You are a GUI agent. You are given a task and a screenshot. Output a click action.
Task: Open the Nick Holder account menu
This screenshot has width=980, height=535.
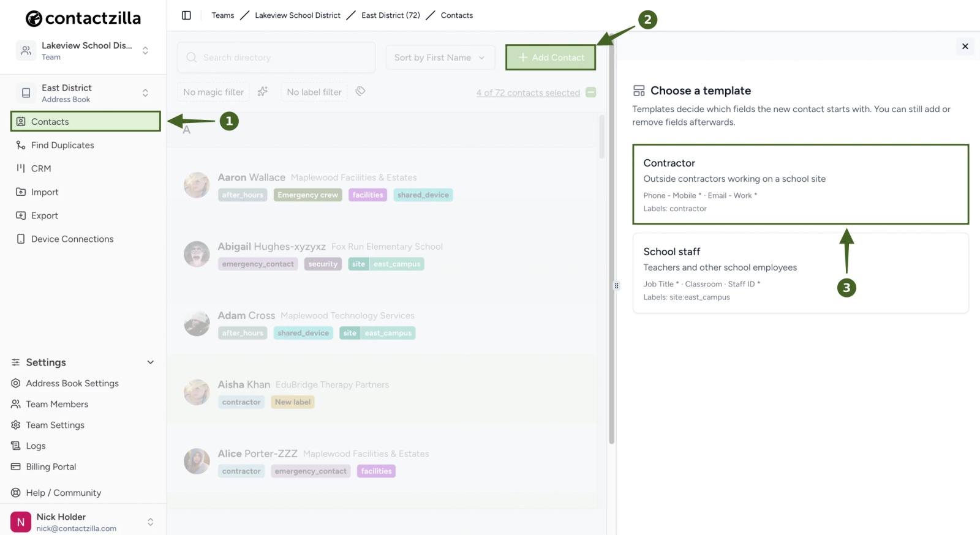tap(83, 522)
